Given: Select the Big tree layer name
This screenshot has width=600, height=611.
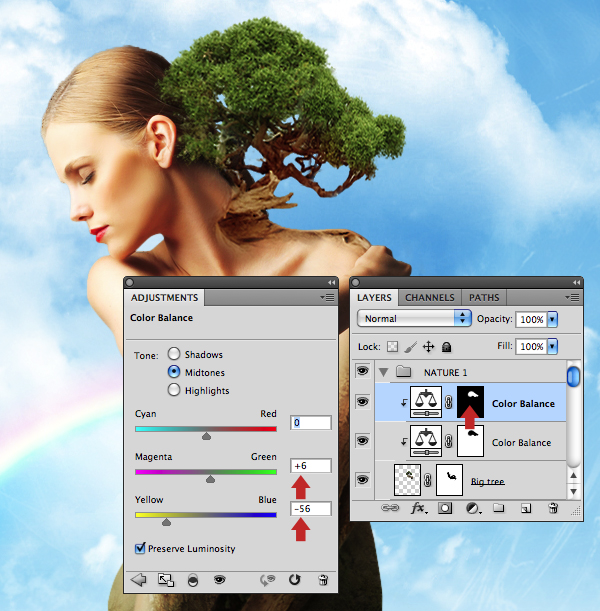Looking at the screenshot, I should [x=487, y=481].
